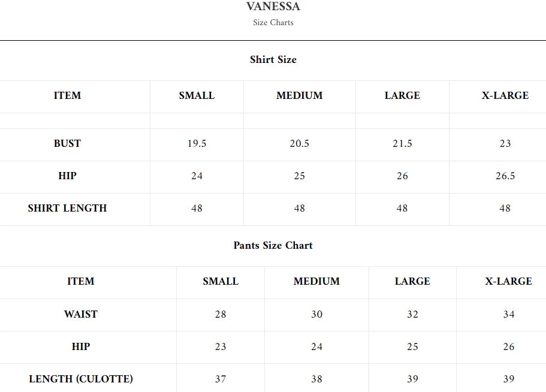The image size is (546, 392).
Task: Click waist value 34 for X-large
Action: (x=509, y=314)
